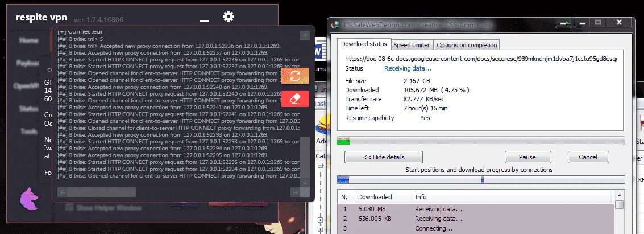Click log line 'Accepted new proxy connection' port 52295
The width and height of the screenshot is (644, 234).
(163, 155)
